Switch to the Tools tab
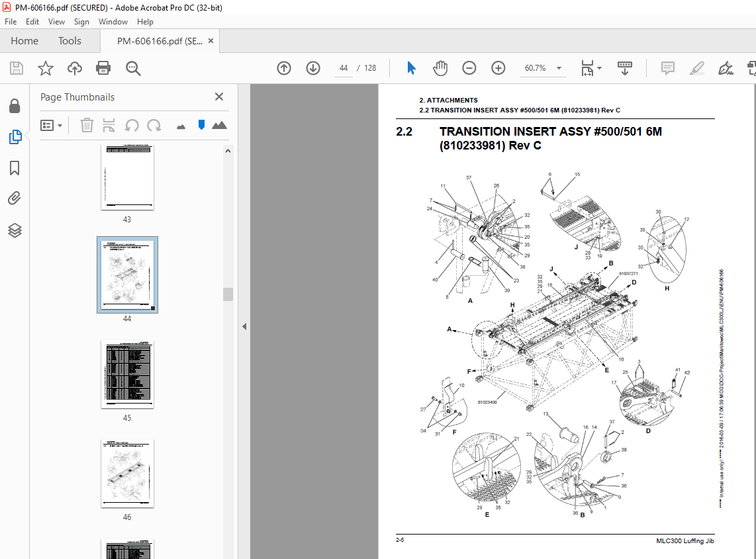Image resolution: width=756 pixels, height=559 pixels. (x=70, y=41)
